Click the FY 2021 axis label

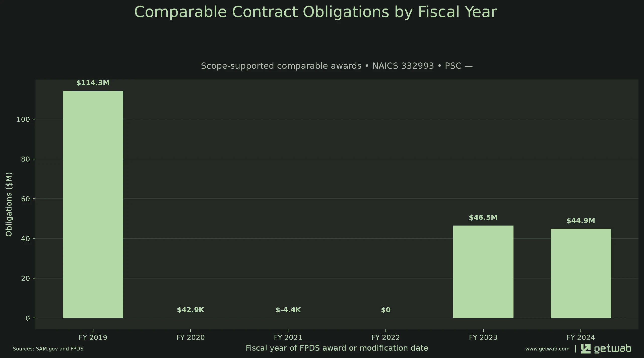[x=288, y=337]
